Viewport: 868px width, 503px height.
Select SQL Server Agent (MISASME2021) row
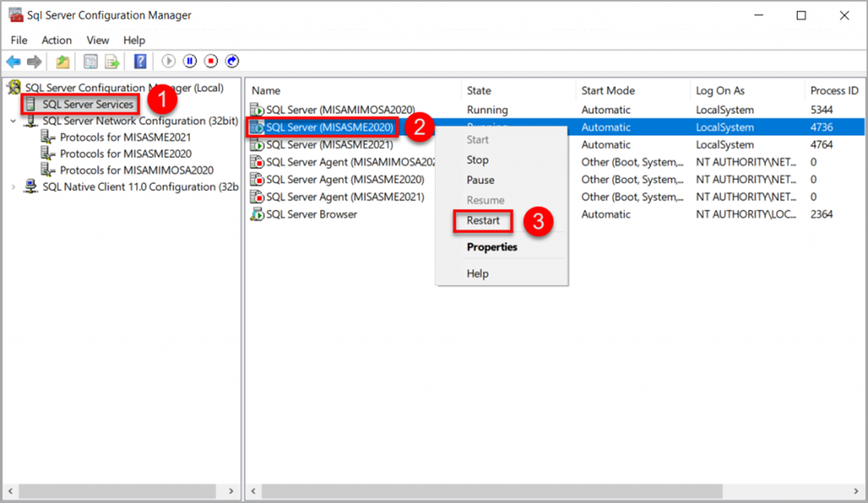point(345,197)
